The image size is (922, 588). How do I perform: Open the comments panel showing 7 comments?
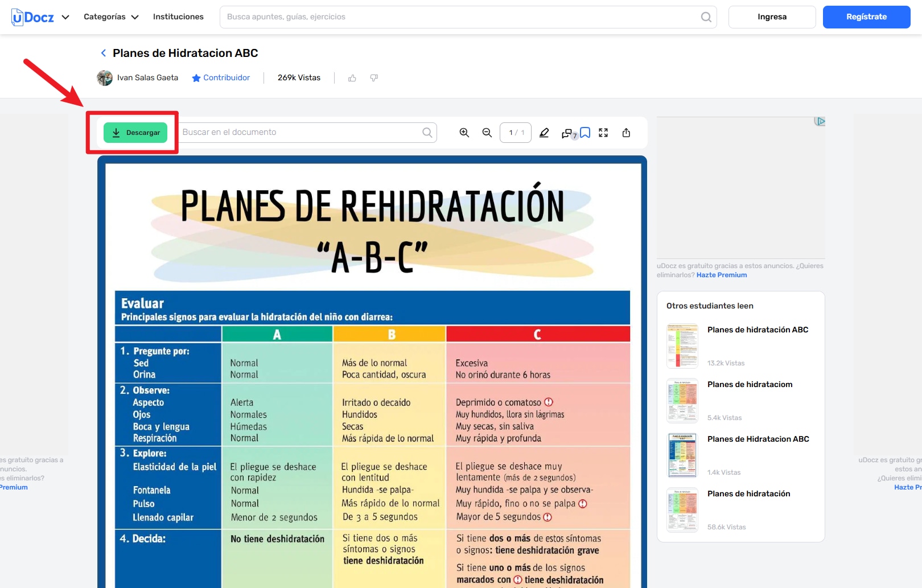coord(567,132)
